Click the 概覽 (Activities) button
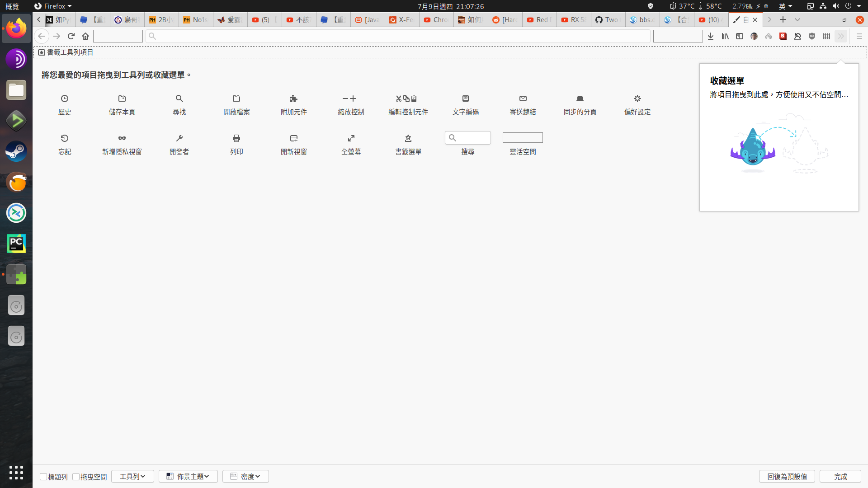The height and width of the screenshot is (488, 868). coord(12,6)
